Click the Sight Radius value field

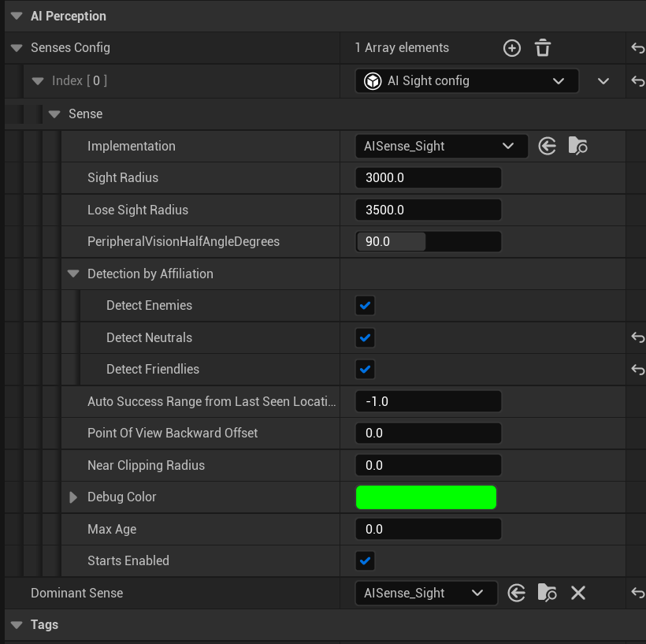428,178
